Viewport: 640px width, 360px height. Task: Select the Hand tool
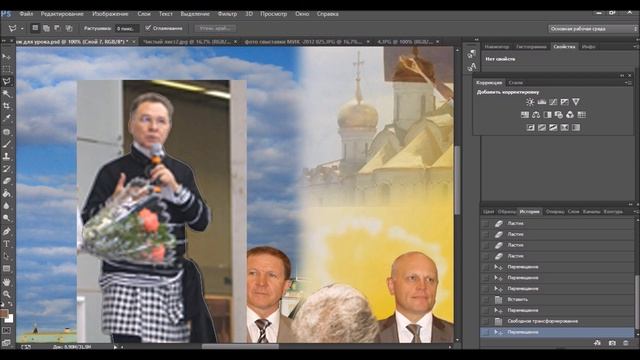click(x=7, y=282)
